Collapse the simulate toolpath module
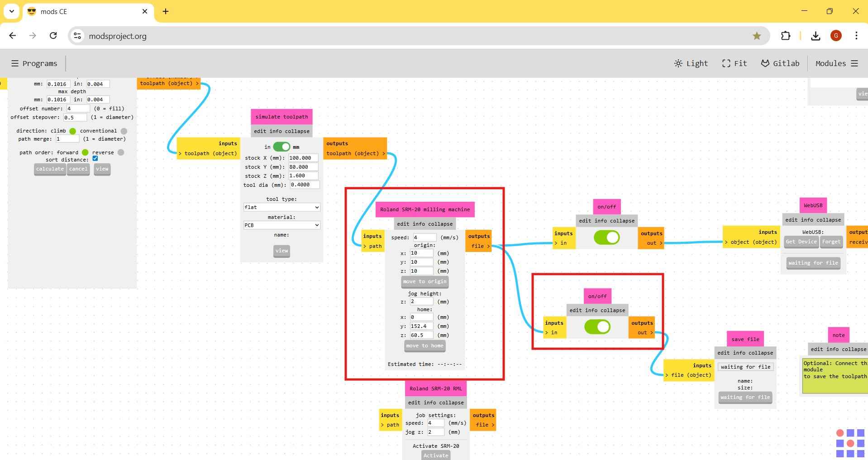The width and height of the screenshot is (868, 460). click(298, 131)
